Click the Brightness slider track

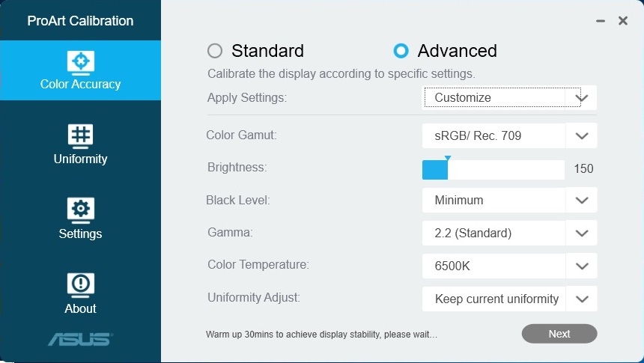pos(493,170)
